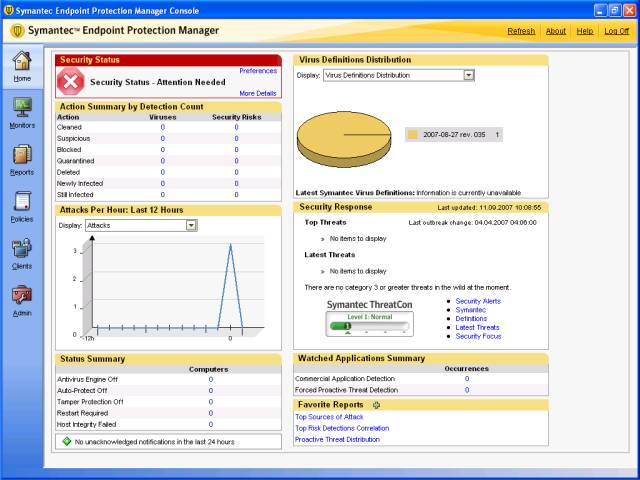The height and width of the screenshot is (480, 640).
Task: Open Top Risk Detections Correlation report
Action: click(x=342, y=428)
